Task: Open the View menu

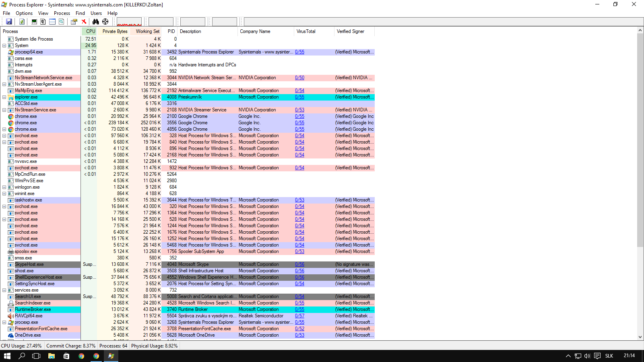Action: click(x=43, y=13)
